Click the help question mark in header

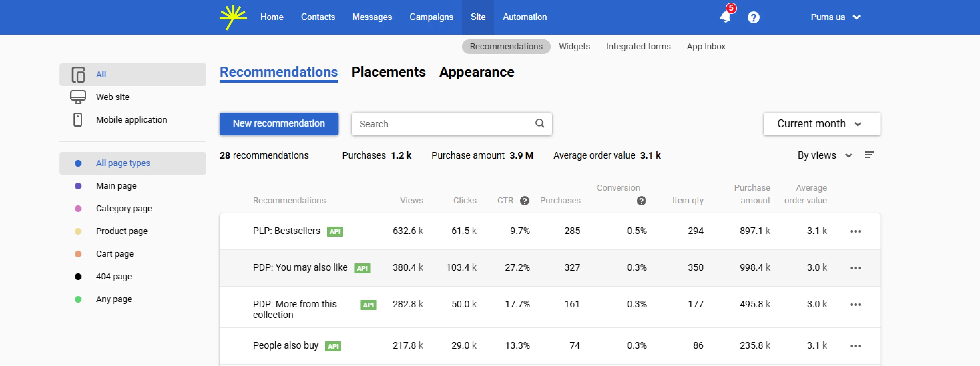[753, 17]
